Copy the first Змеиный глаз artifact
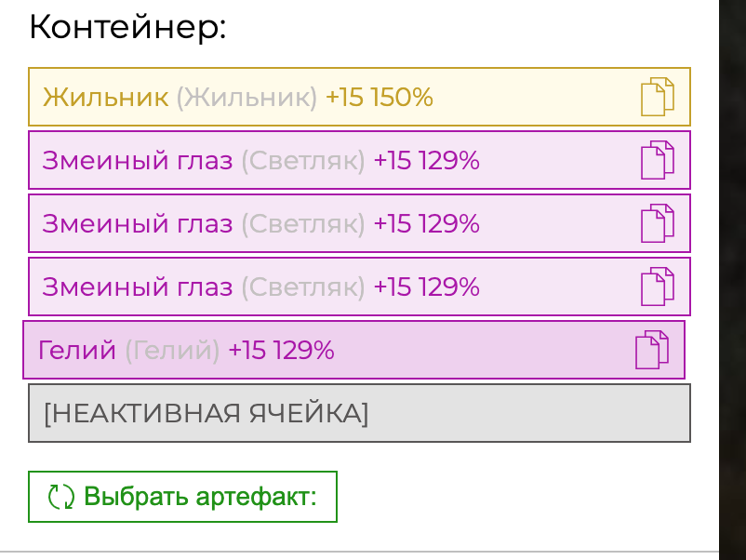 point(658,160)
